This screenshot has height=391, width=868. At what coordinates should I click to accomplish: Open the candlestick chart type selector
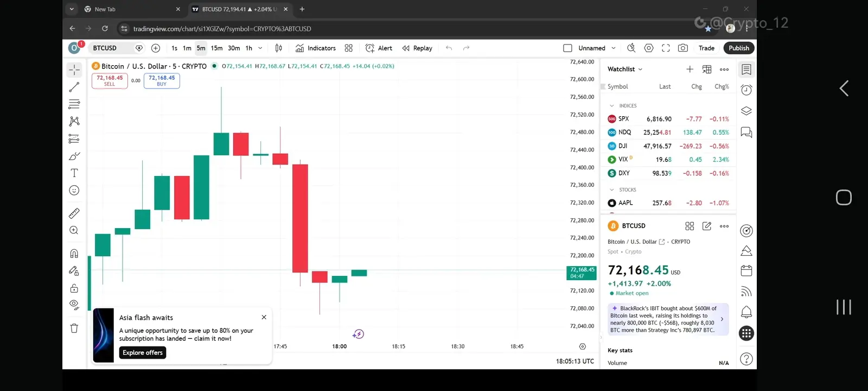278,48
